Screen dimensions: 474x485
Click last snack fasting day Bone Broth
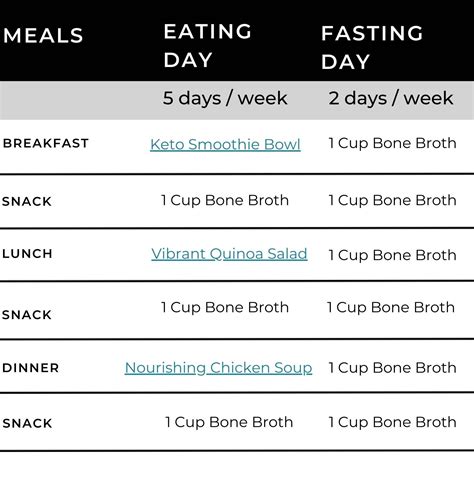(392, 422)
